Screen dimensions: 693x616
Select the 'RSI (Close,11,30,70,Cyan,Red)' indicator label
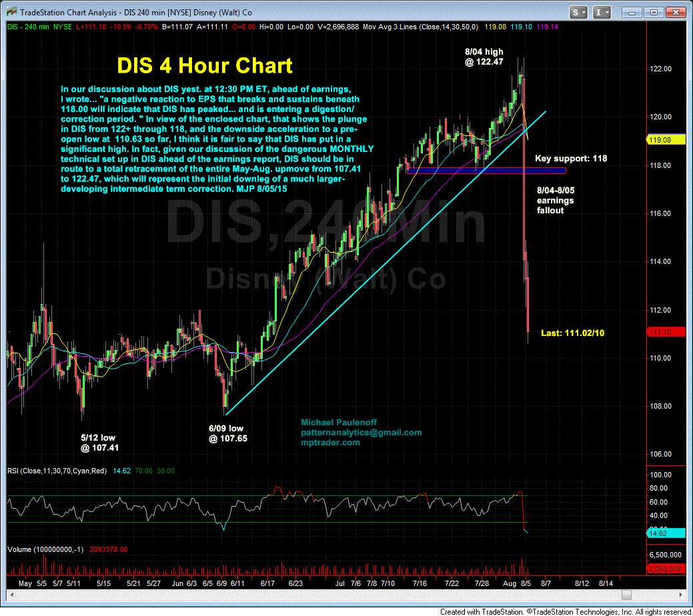point(57,471)
